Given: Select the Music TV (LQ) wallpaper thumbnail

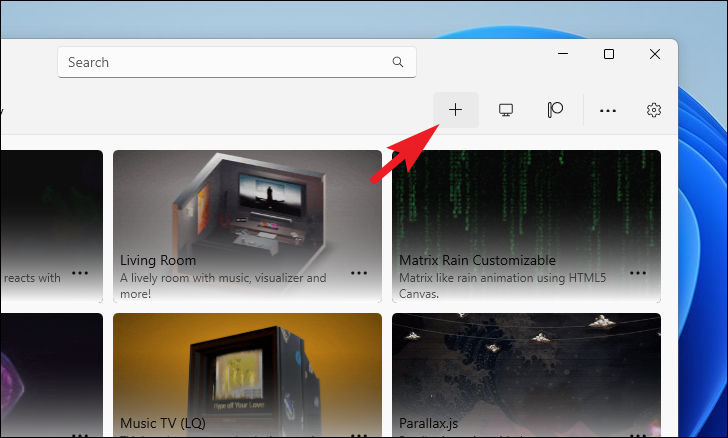Looking at the screenshot, I should point(247,375).
